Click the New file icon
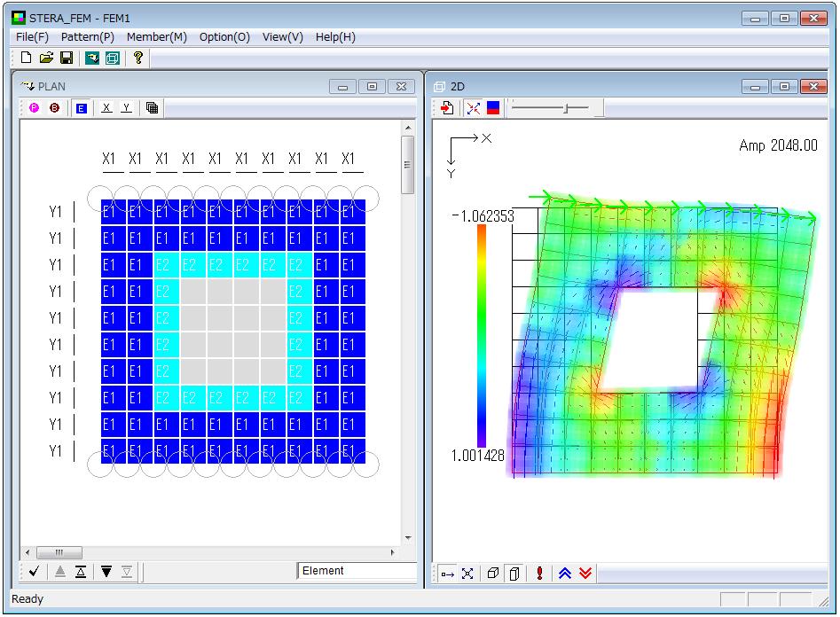The image size is (840, 617). click(26, 58)
